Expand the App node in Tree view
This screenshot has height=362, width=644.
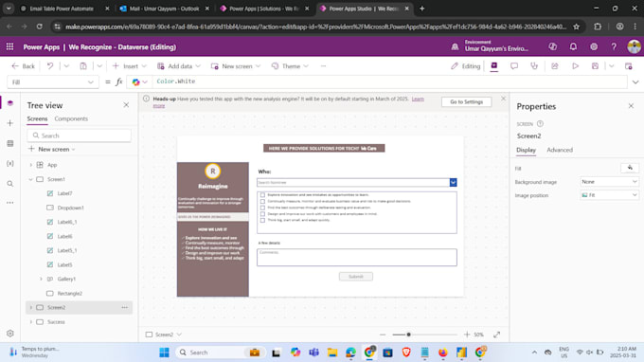30,165
